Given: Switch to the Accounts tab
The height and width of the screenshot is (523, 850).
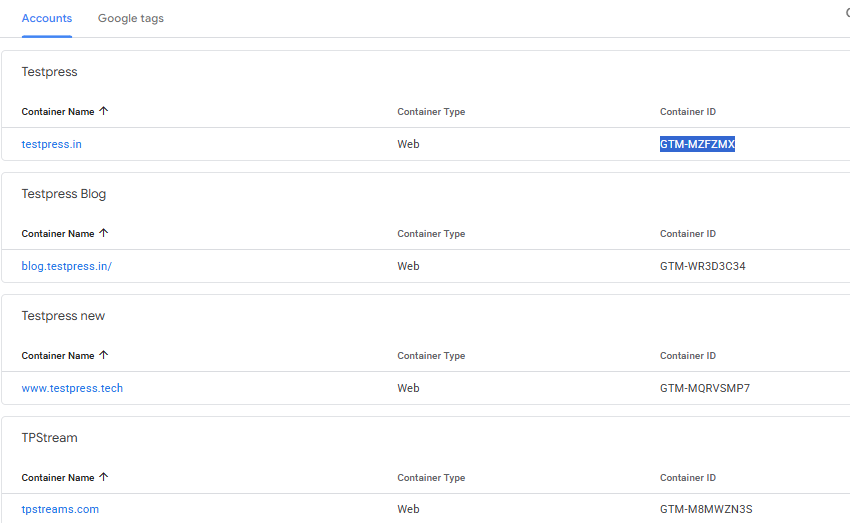Looking at the screenshot, I should tap(46, 18).
